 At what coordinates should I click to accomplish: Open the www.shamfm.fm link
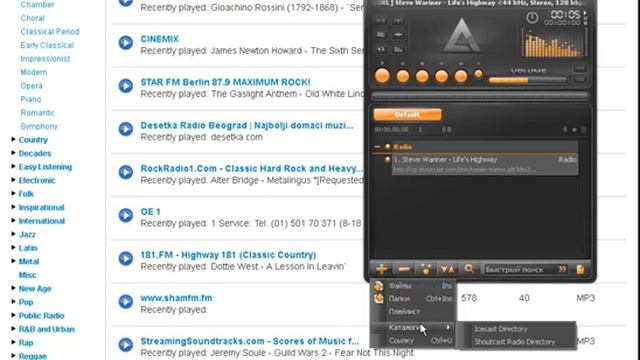coord(176,298)
